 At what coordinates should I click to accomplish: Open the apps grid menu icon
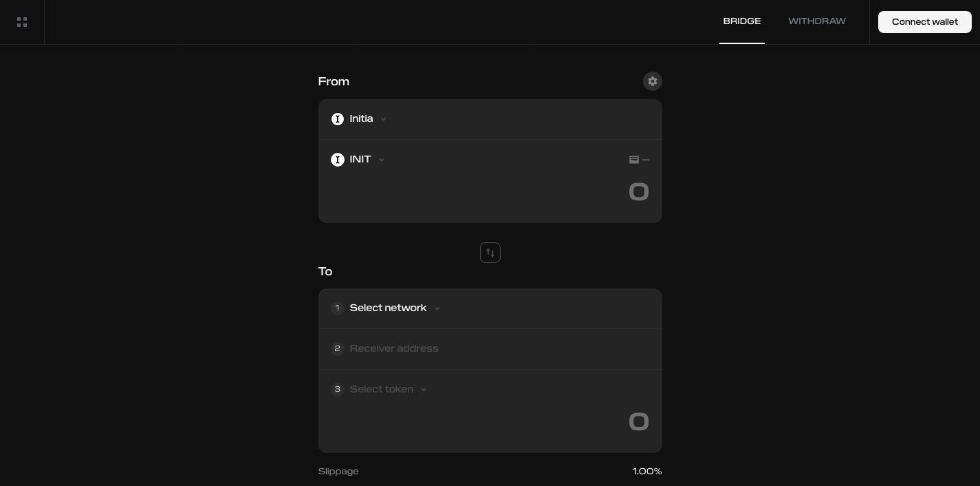[22, 22]
